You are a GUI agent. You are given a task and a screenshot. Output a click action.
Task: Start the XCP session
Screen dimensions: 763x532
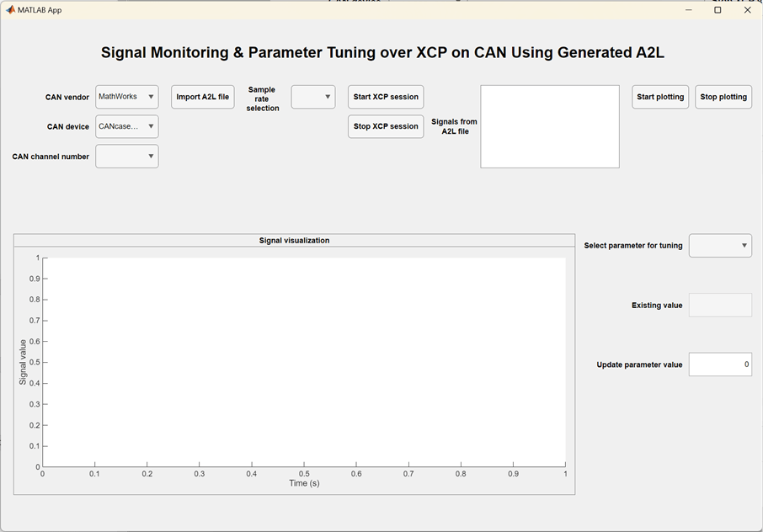point(386,97)
